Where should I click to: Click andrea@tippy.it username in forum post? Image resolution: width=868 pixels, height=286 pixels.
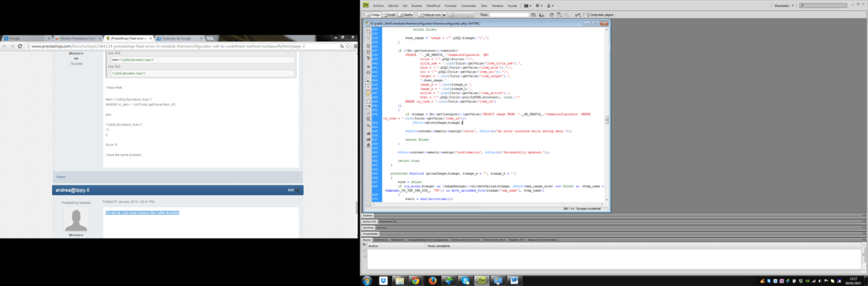73,190
